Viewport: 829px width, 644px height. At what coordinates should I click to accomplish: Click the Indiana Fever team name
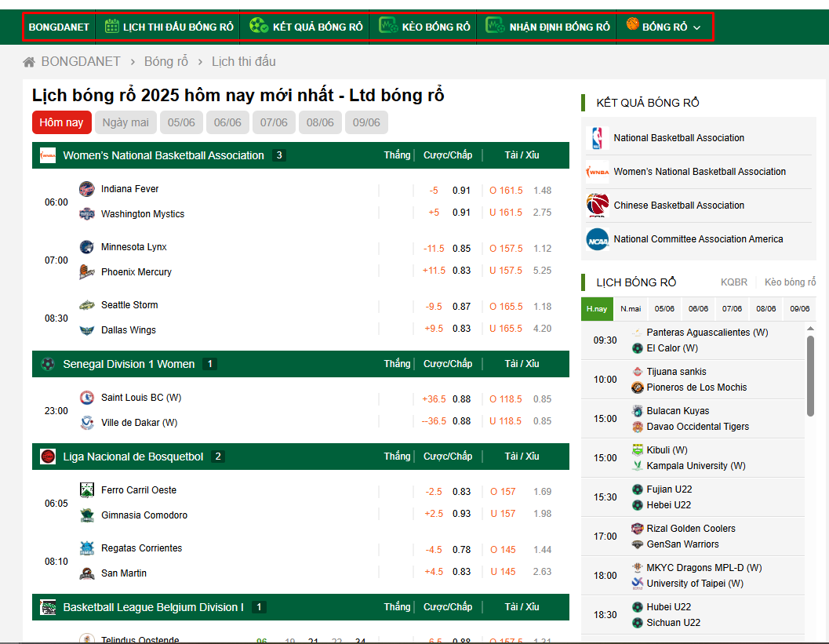coord(129,189)
